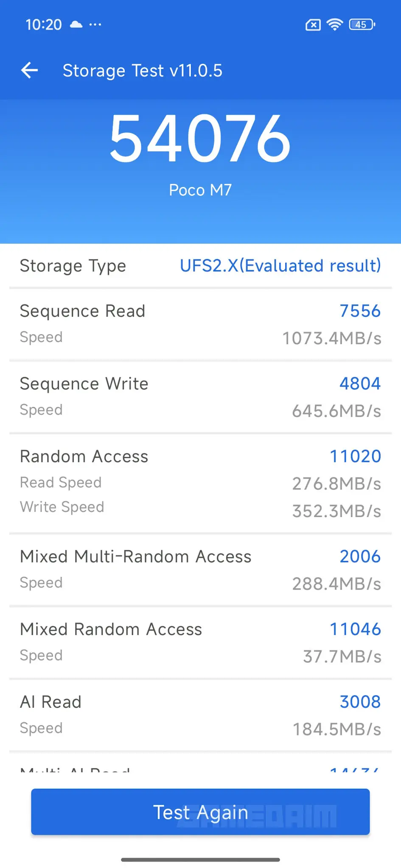Open the Sequence Write result row
401x868 pixels.
[x=200, y=397]
